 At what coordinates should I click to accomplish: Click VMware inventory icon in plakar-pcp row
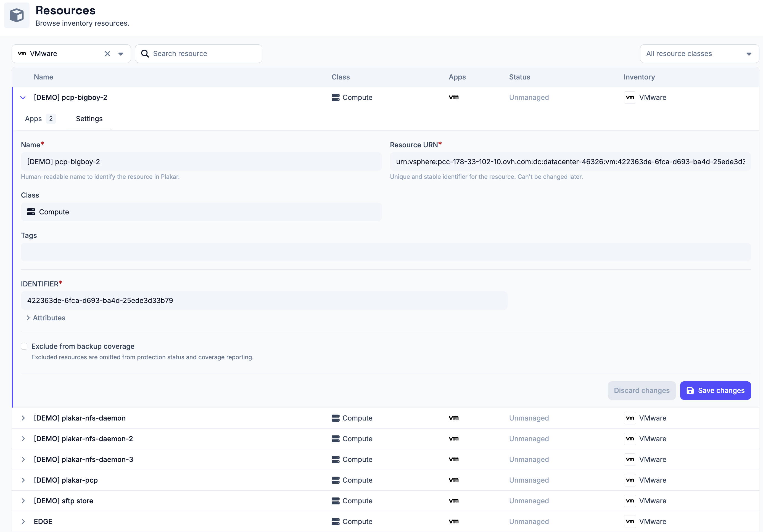(x=630, y=480)
